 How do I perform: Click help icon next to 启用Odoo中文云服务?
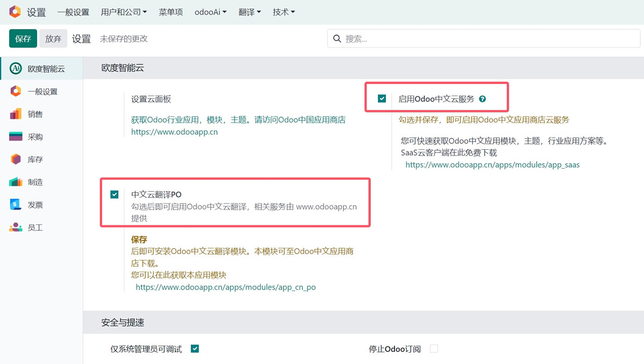click(x=482, y=99)
